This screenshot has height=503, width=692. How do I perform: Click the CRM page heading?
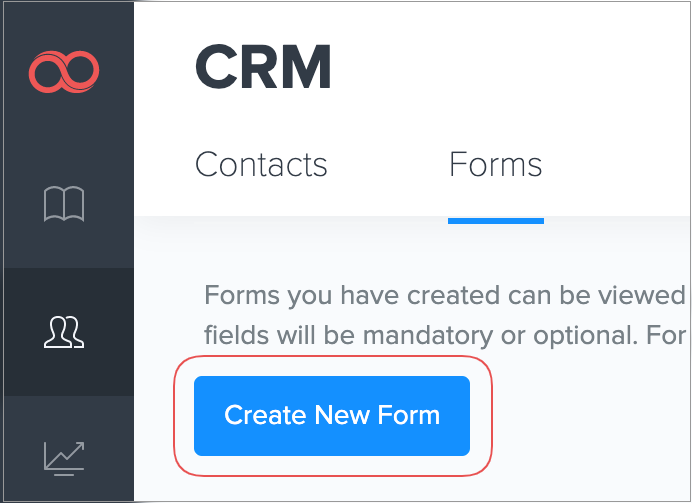click(x=264, y=70)
